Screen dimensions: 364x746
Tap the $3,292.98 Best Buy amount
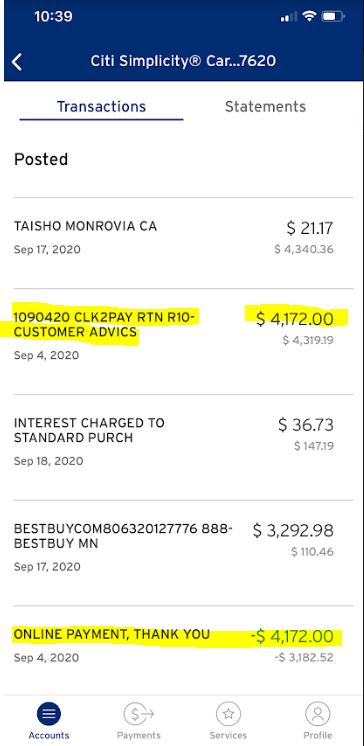(x=293, y=530)
